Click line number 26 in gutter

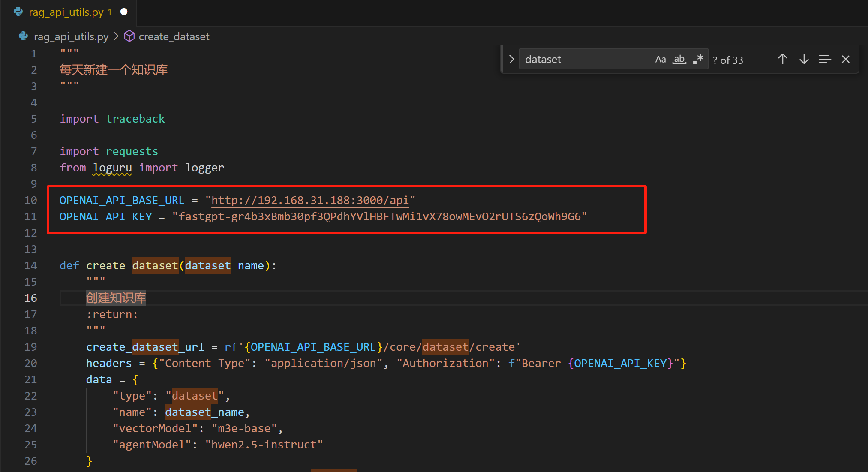click(x=30, y=461)
